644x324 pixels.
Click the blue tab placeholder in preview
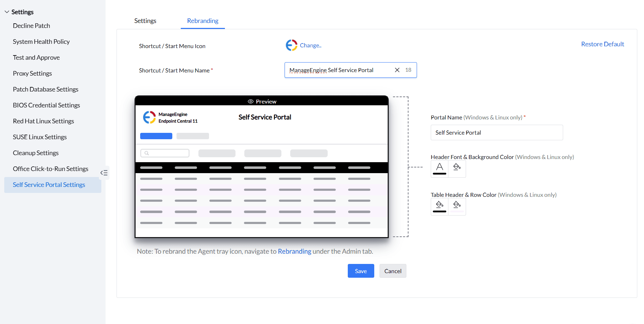coord(156,136)
